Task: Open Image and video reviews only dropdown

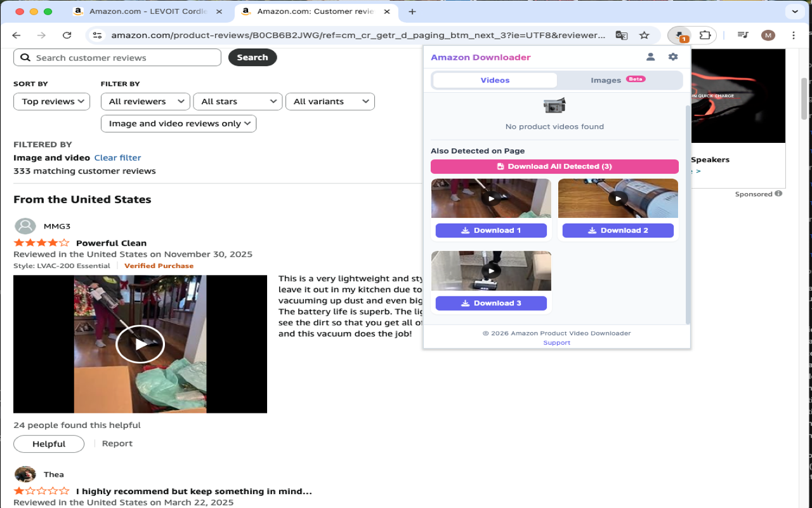Action: pos(178,124)
